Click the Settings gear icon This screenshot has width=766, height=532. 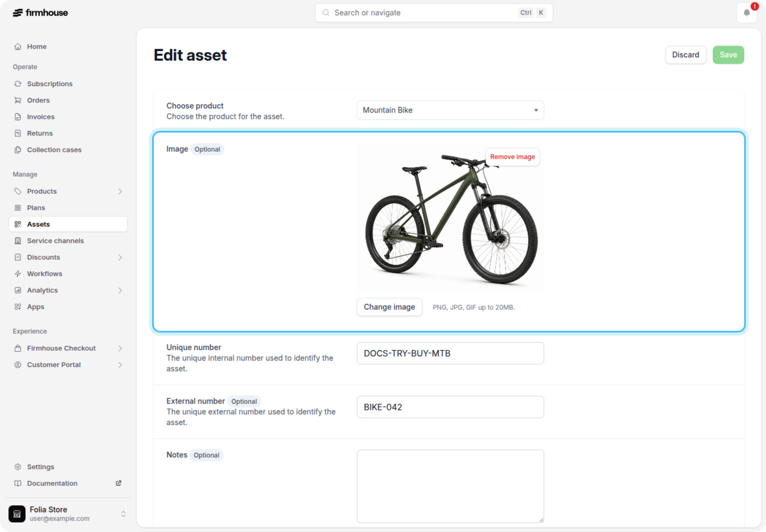[18, 467]
